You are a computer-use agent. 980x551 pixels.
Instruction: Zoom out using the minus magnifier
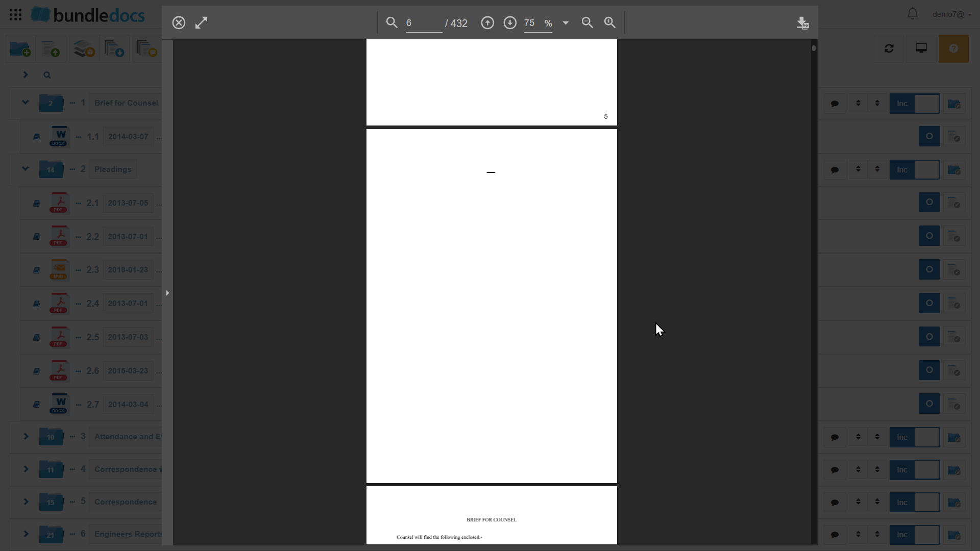[x=587, y=23]
